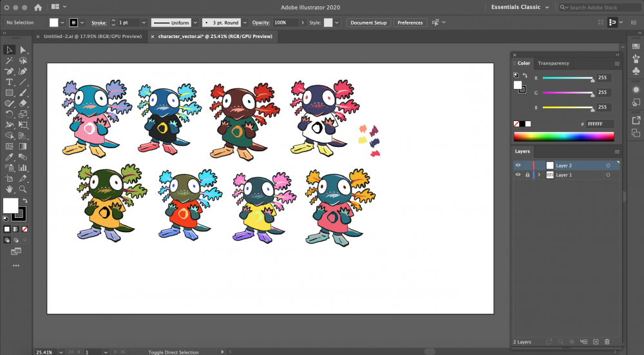Pick the Perspective Grid tool
644x355 pixels.
(x=23, y=135)
